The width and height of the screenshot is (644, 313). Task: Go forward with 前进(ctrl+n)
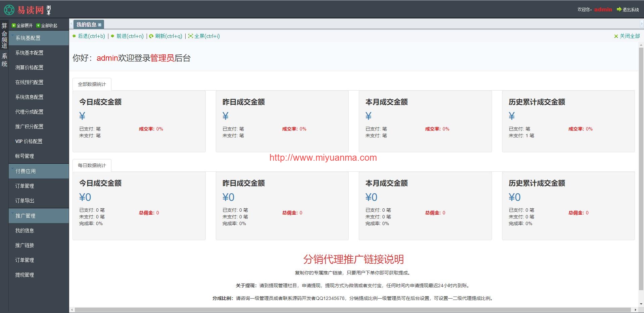127,36
